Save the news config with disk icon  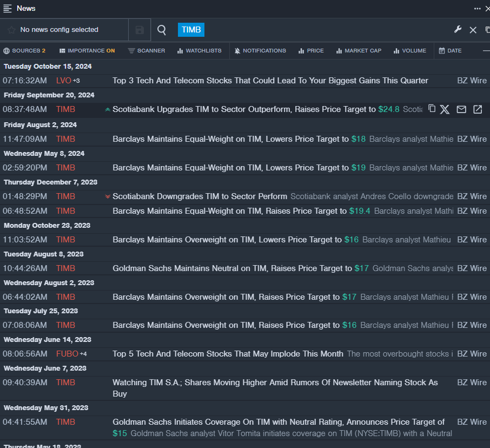click(x=140, y=30)
